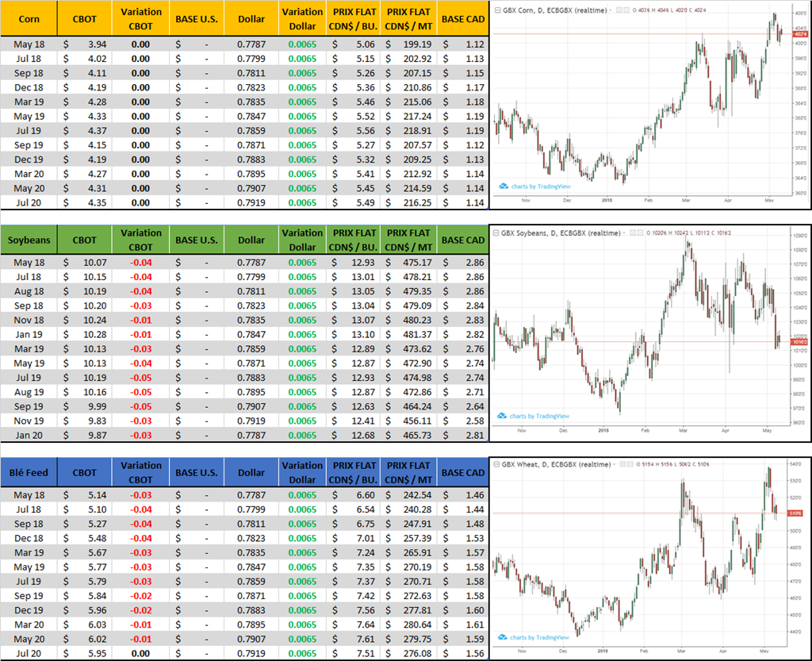Click Corn price per MT 218.91
Screen dimensions: 812x661
[417, 131]
